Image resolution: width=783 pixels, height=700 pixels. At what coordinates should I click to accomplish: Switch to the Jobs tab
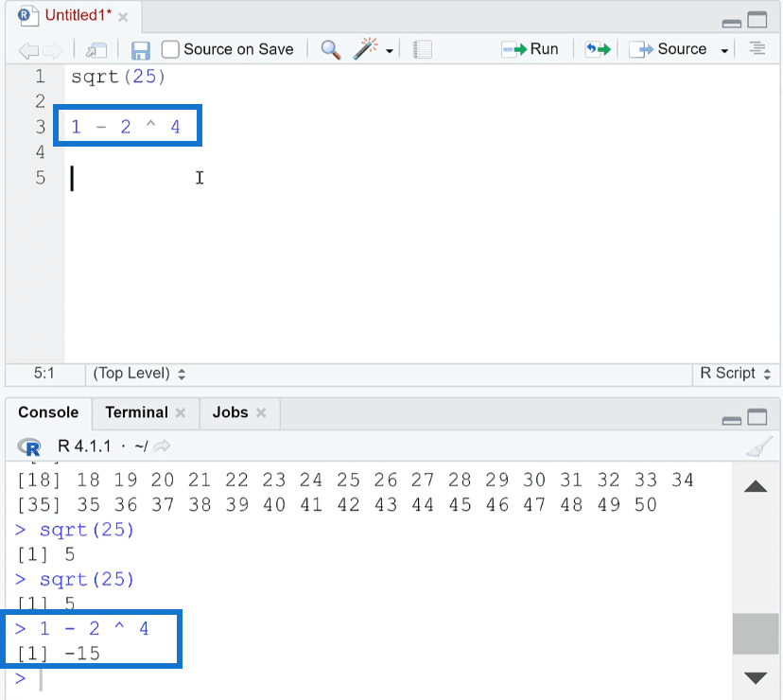click(230, 412)
